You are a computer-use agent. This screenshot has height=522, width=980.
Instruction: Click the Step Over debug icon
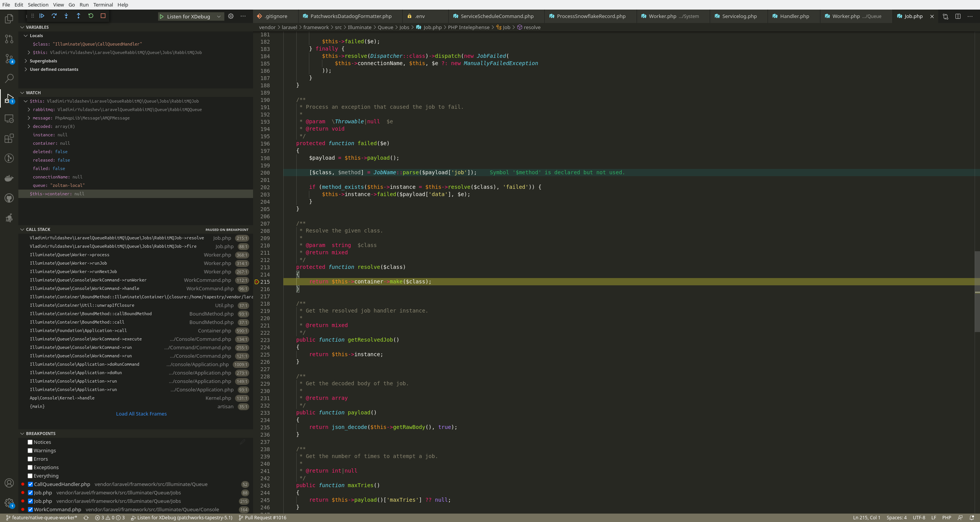coord(54,16)
